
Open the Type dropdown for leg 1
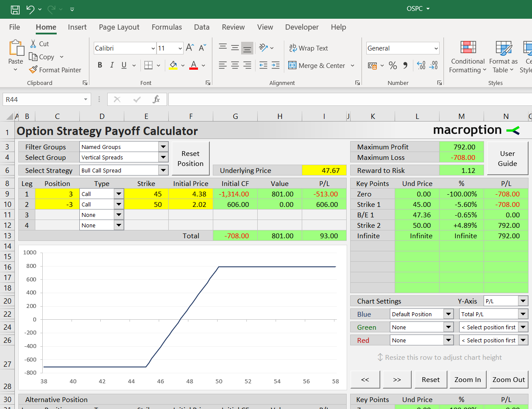[119, 194]
